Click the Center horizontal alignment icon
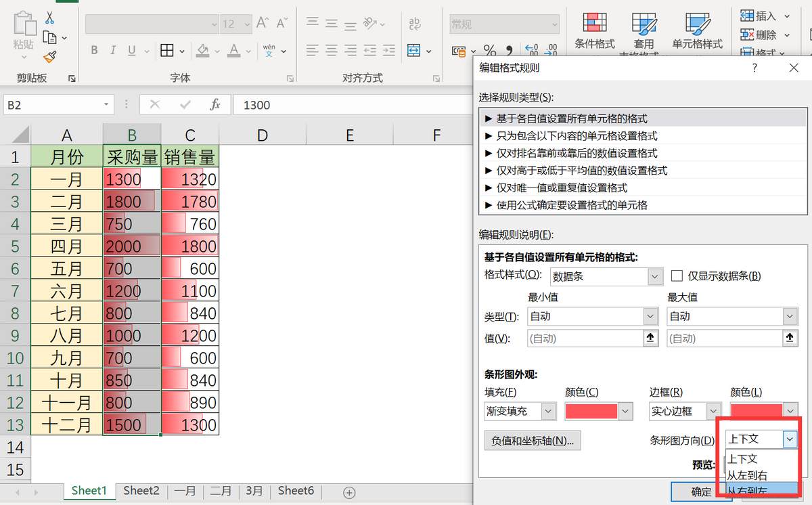 (x=332, y=51)
